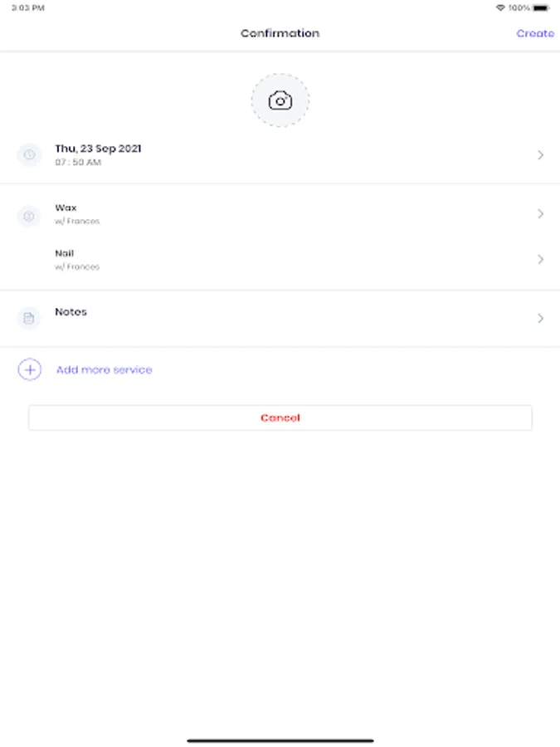This screenshot has width=560, height=747.
Task: Click the clock icon beside the date
Action: pos(29,155)
